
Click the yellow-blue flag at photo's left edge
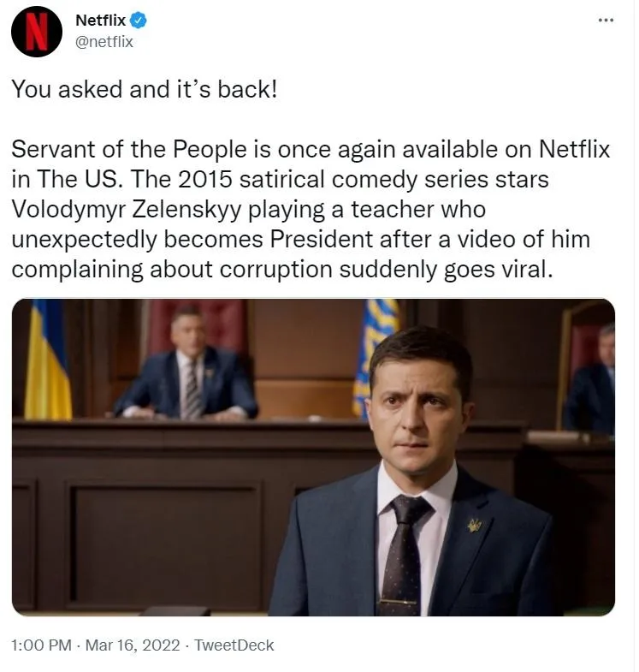click(x=48, y=360)
